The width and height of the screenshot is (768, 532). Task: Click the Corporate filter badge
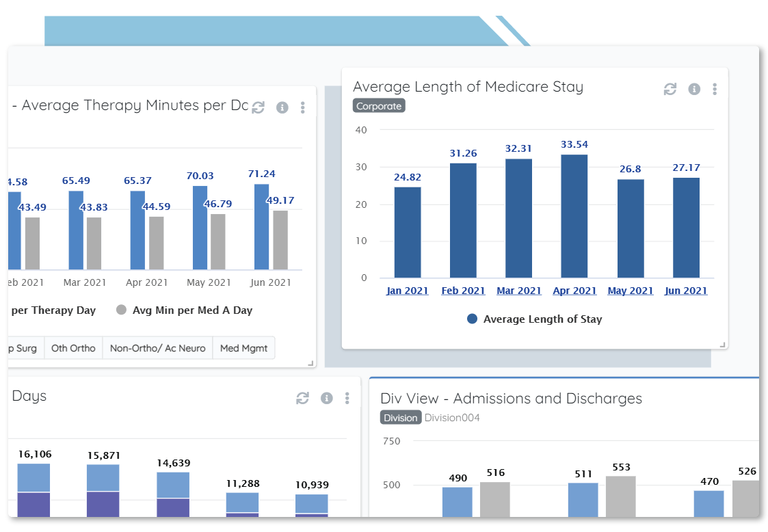pos(379,106)
